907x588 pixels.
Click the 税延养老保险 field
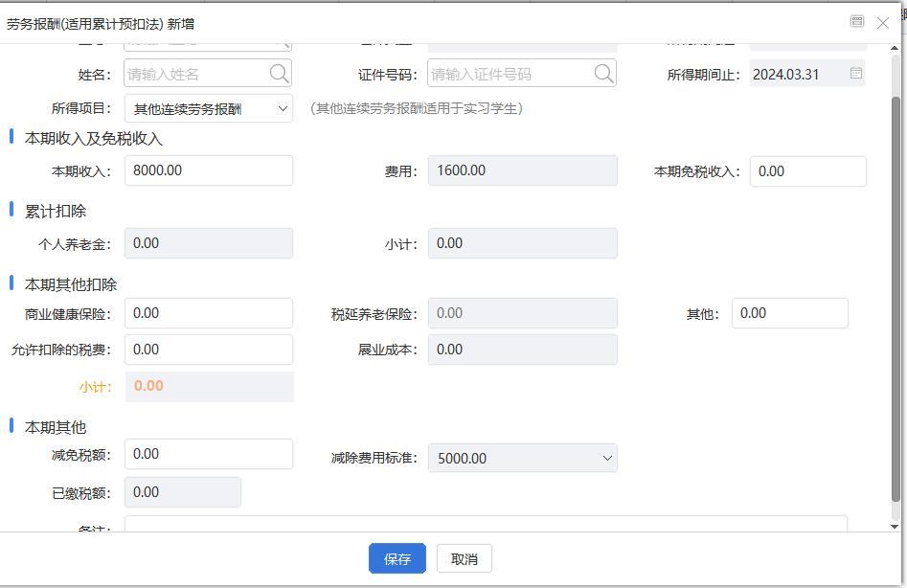point(523,313)
